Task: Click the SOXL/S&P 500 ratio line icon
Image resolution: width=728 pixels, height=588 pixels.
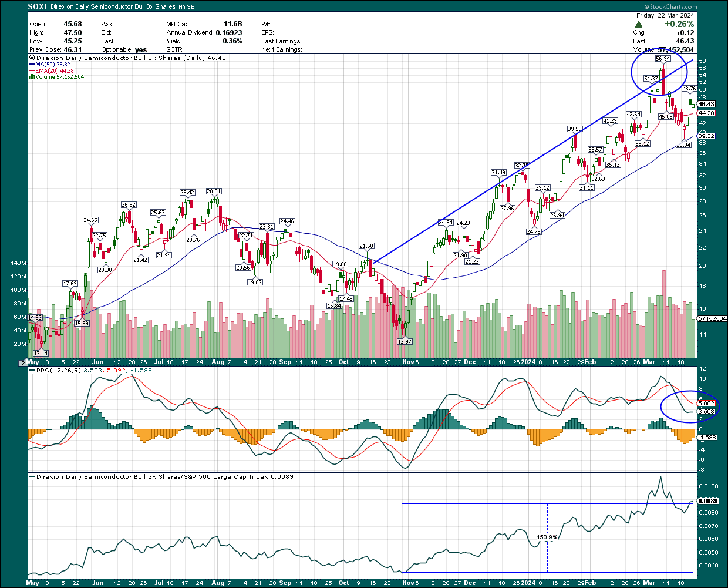Action: pyautogui.click(x=32, y=477)
